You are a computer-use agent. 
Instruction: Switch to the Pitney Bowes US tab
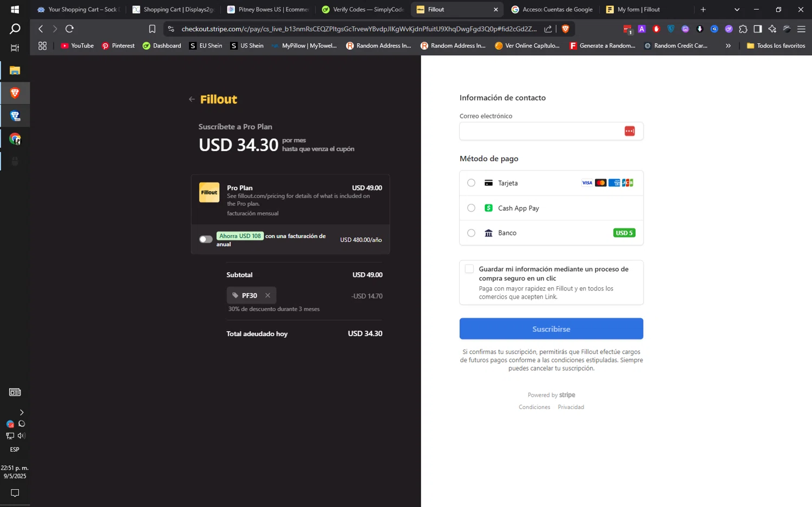[x=269, y=9]
